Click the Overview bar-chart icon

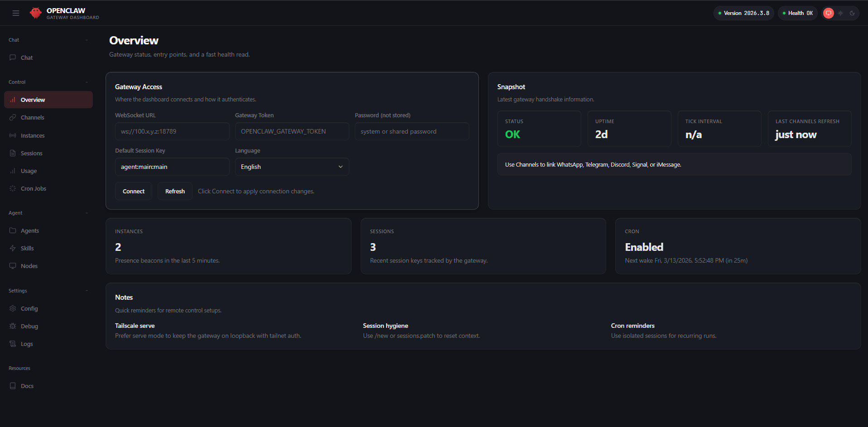pyautogui.click(x=13, y=100)
